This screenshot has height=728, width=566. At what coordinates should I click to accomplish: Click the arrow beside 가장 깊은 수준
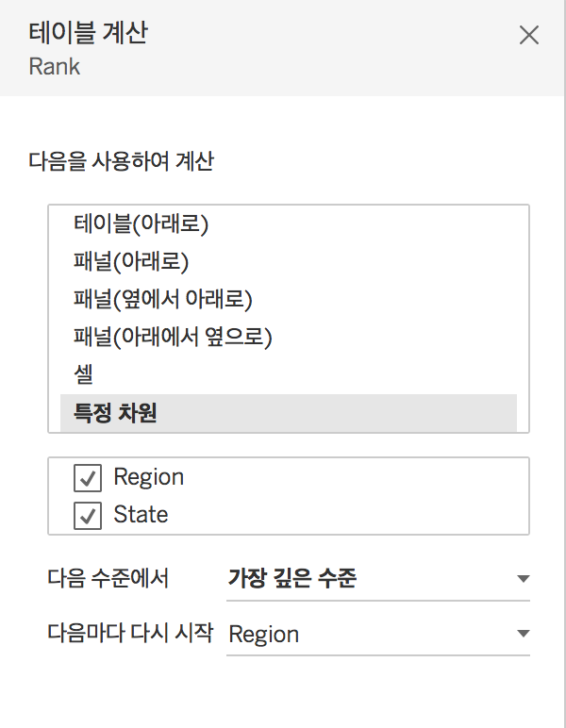coord(524,579)
